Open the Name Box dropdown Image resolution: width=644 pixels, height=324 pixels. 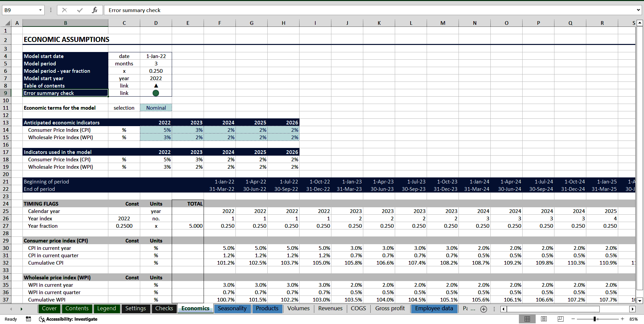40,10
